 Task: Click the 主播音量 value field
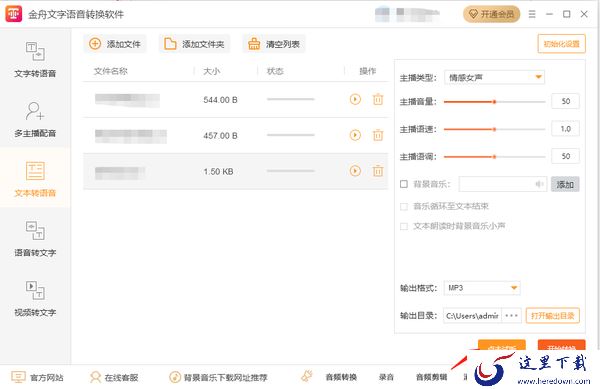coord(565,101)
